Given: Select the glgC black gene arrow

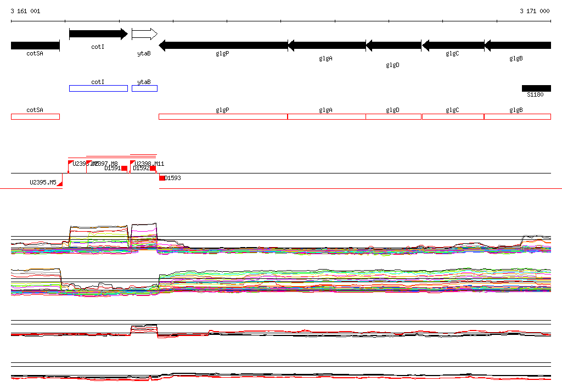Looking at the screenshot, I should (x=453, y=46).
